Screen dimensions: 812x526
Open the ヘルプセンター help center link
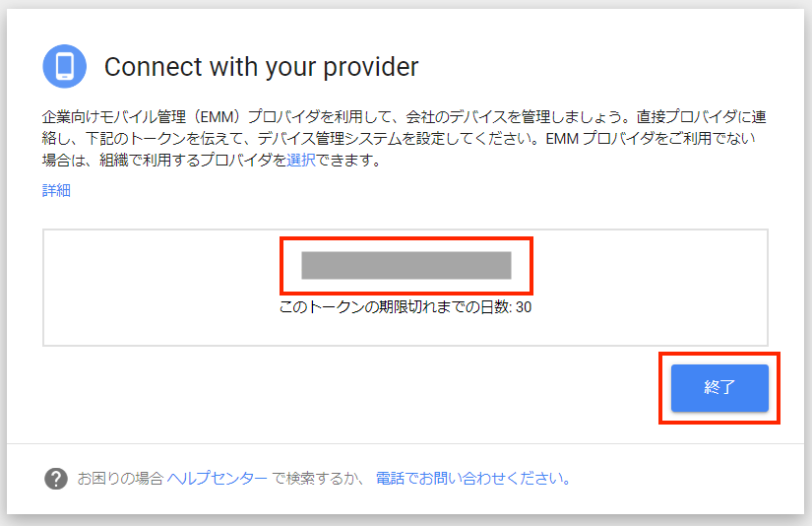pyautogui.click(x=217, y=479)
